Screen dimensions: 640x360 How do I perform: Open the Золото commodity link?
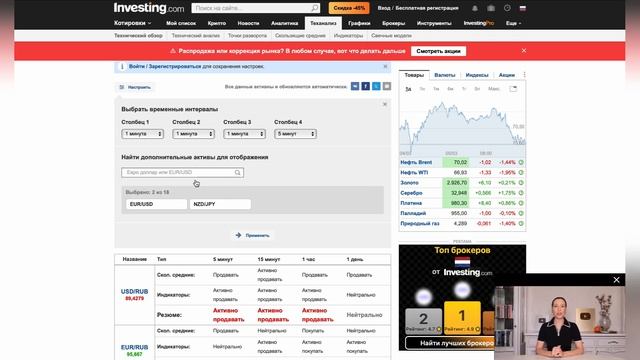pos(409,183)
